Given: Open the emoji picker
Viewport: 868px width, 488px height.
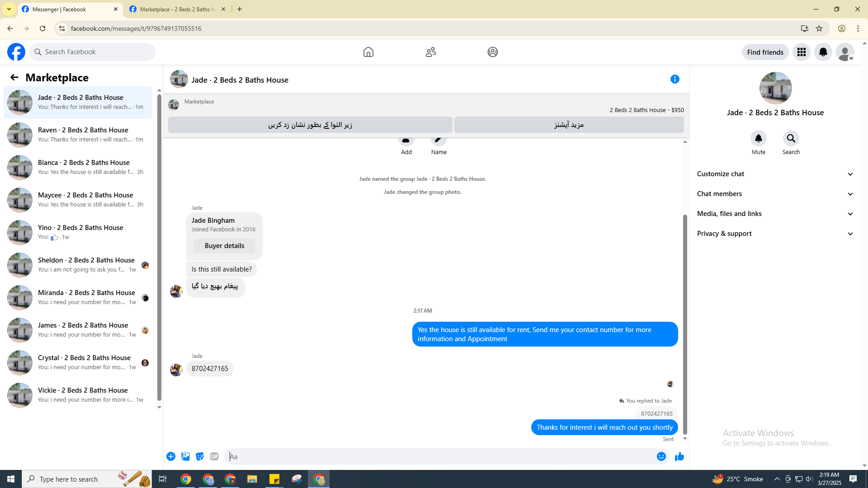Looking at the screenshot, I should [x=661, y=456].
